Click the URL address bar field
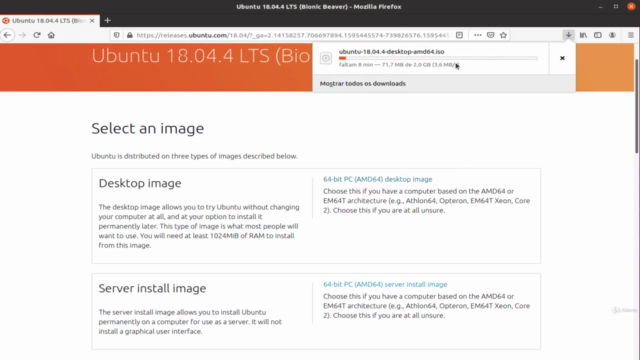The width and height of the screenshot is (640, 360). click(292, 35)
